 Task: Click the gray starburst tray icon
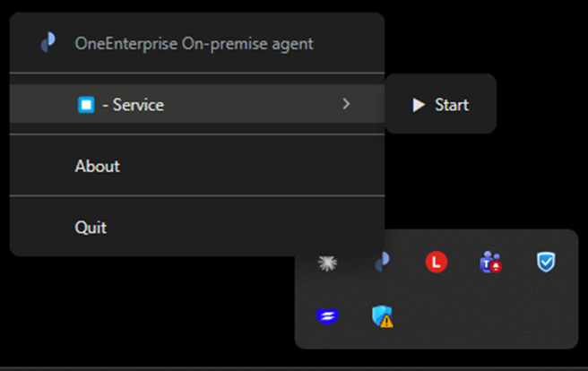coord(326,262)
